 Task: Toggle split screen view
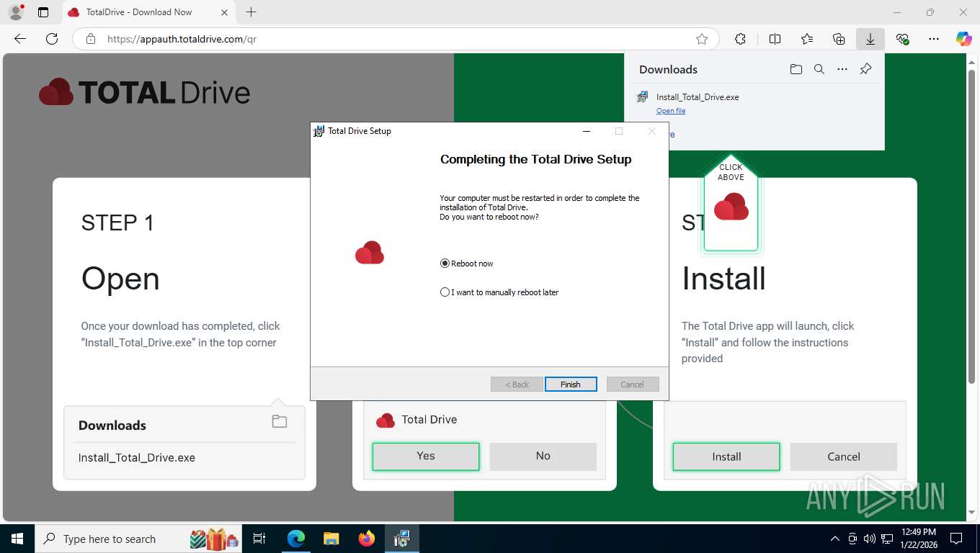tap(775, 39)
